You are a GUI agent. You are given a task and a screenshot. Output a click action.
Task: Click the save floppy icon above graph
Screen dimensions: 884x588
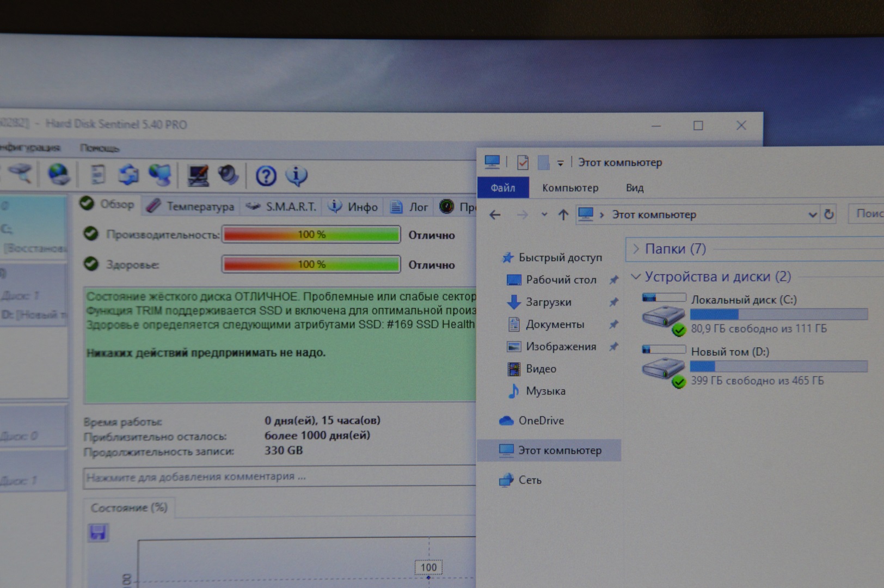pos(98,532)
